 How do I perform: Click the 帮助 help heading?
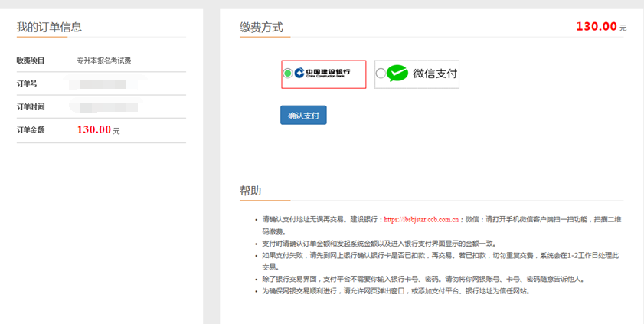(250, 191)
